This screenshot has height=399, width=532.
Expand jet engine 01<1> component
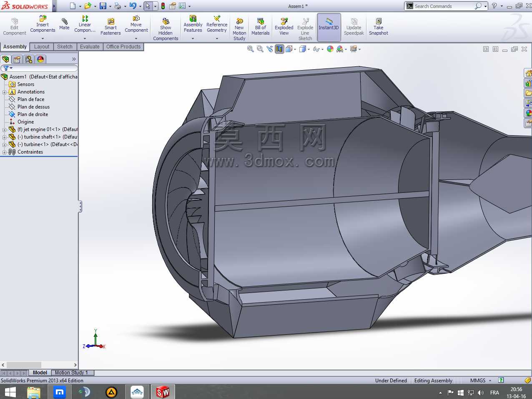click(5, 129)
